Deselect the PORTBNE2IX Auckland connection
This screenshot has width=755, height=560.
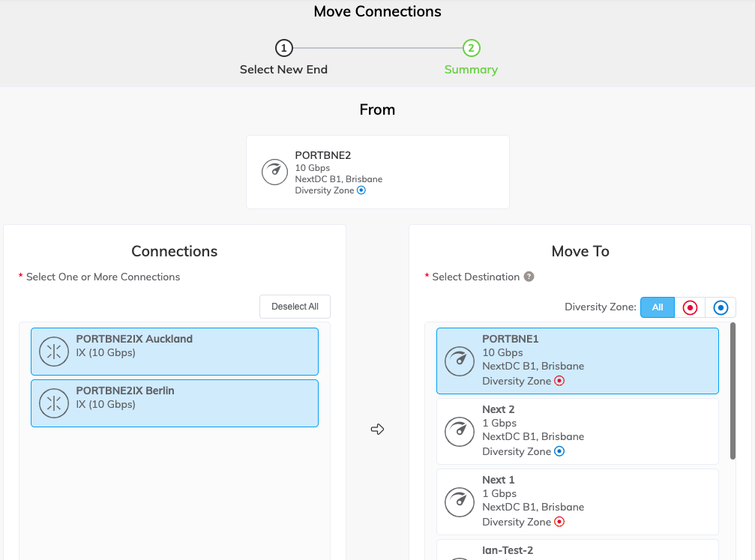pyautogui.click(x=174, y=350)
